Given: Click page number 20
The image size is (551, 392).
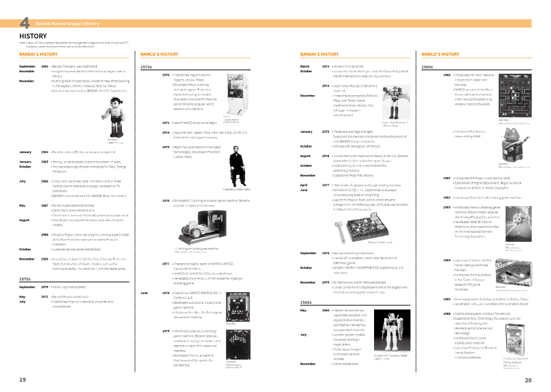Looking at the screenshot, I should pyautogui.click(x=528, y=380).
